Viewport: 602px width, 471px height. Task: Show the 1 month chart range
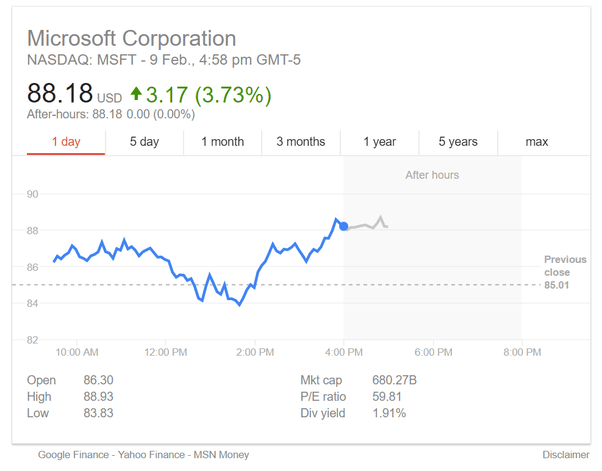[x=222, y=142]
